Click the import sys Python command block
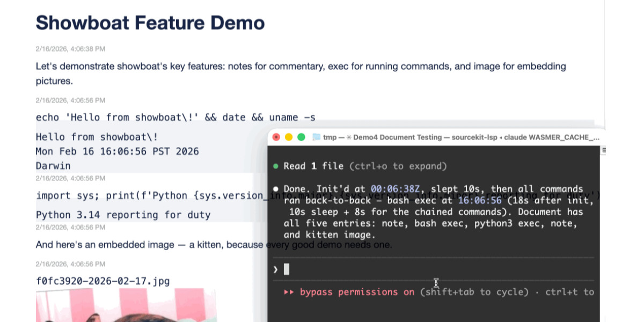644x322 pixels. [150, 195]
